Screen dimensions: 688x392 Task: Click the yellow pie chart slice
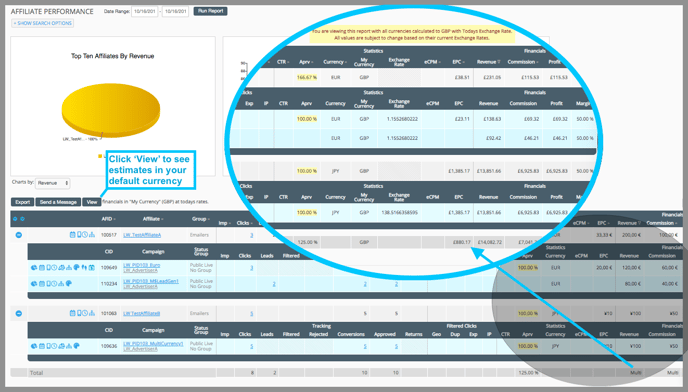(x=111, y=109)
